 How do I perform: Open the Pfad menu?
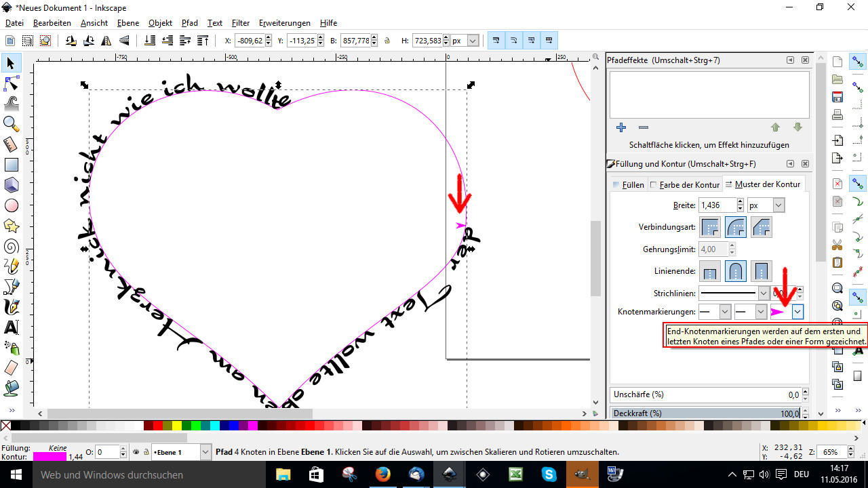click(190, 23)
